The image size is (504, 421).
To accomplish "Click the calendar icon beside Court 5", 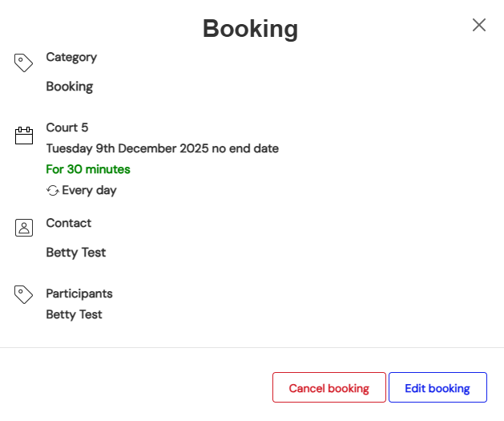I will (x=24, y=136).
